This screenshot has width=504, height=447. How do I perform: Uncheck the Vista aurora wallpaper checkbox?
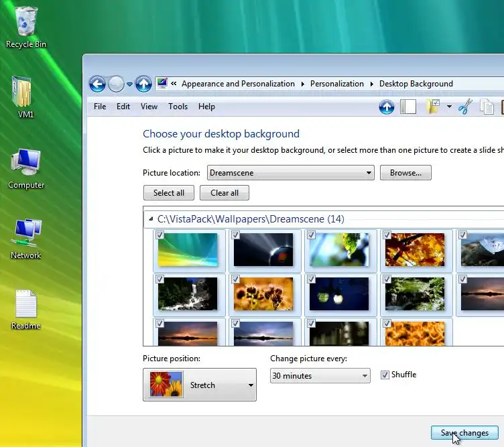[160, 235]
